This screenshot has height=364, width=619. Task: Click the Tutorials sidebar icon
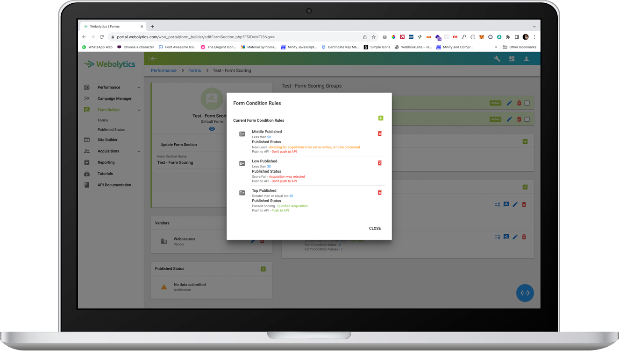(x=87, y=174)
